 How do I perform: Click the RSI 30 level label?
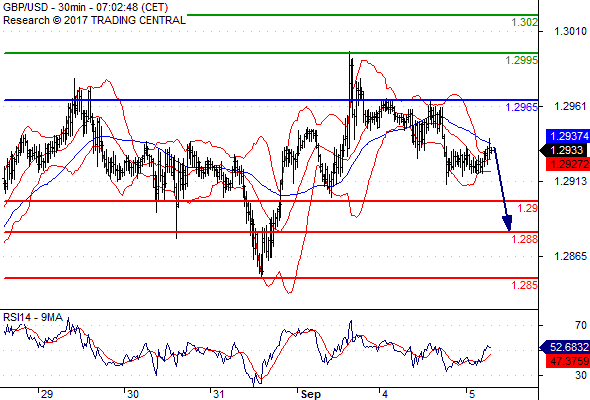581,375
